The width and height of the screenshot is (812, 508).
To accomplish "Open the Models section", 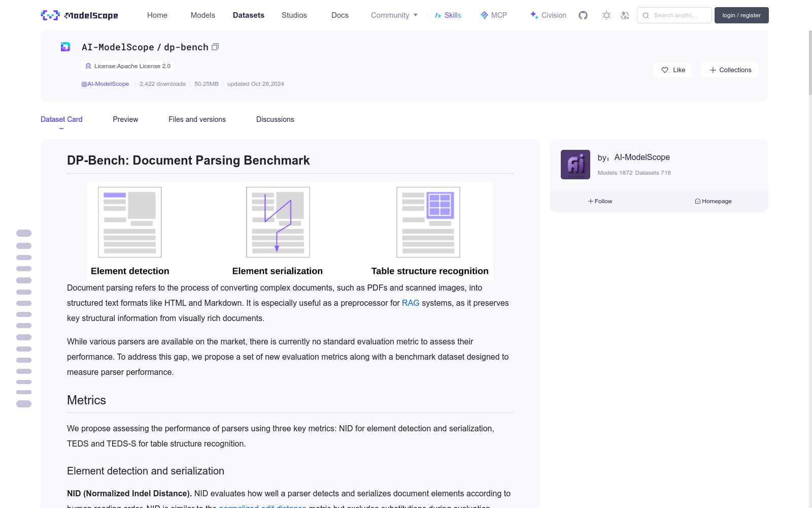I will click(x=203, y=15).
